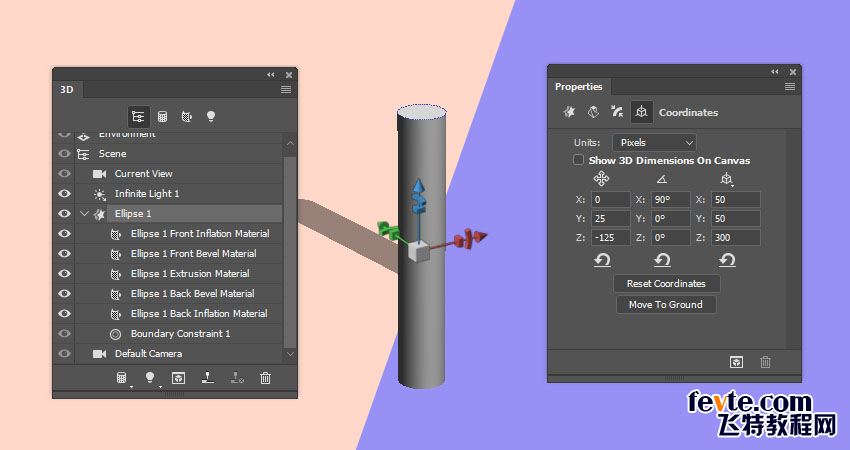Click the scale Y field showing 50
The image size is (850, 450).
pos(736,218)
